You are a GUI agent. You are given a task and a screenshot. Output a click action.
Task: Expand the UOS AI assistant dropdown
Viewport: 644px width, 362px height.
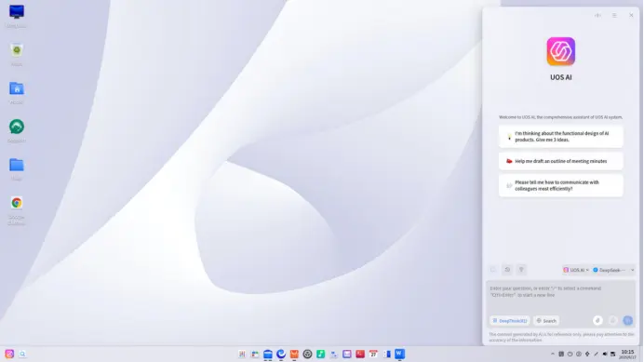pyautogui.click(x=575, y=270)
